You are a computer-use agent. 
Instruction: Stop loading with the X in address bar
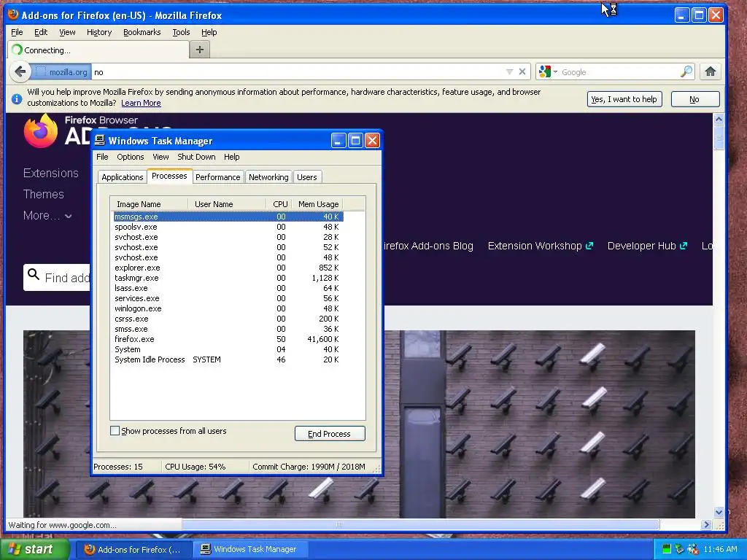(522, 72)
